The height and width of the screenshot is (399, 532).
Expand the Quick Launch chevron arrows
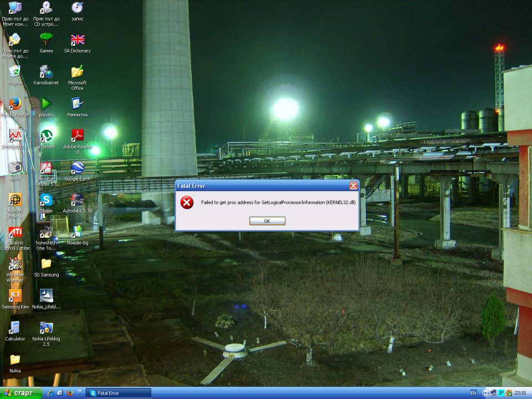point(80,391)
